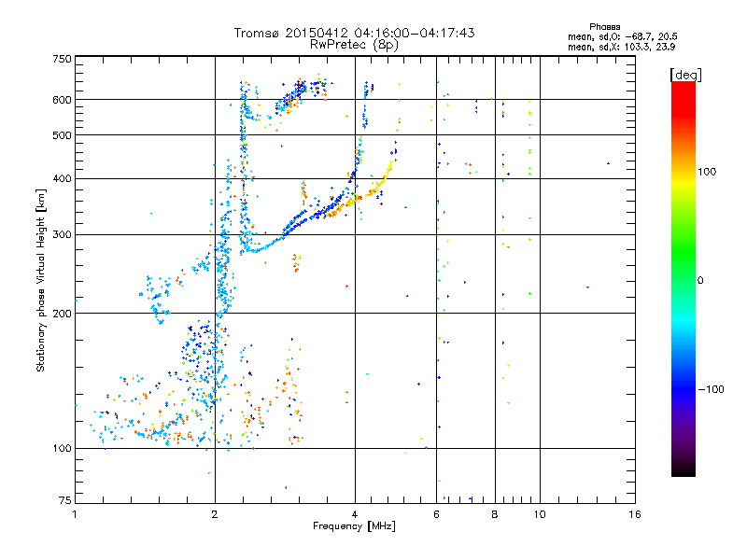This screenshot has width=747, height=560.
Task: Click the y-axis tick label '500'
Action: click(x=62, y=135)
